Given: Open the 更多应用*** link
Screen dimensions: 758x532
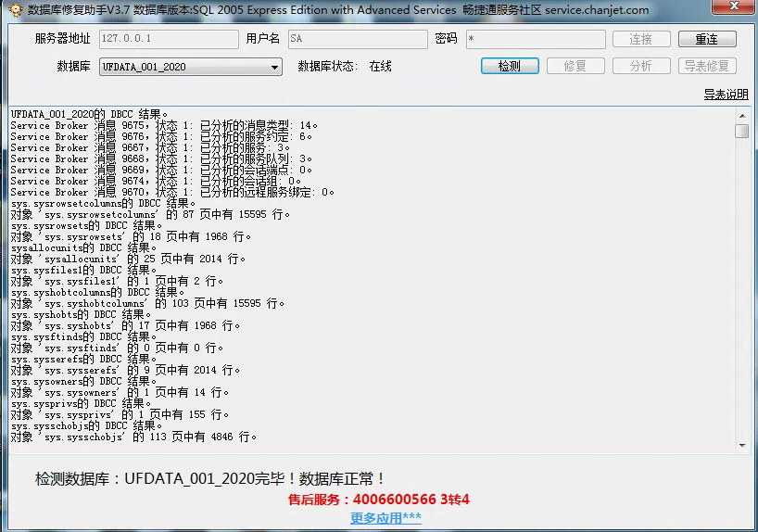Looking at the screenshot, I should 385,518.
